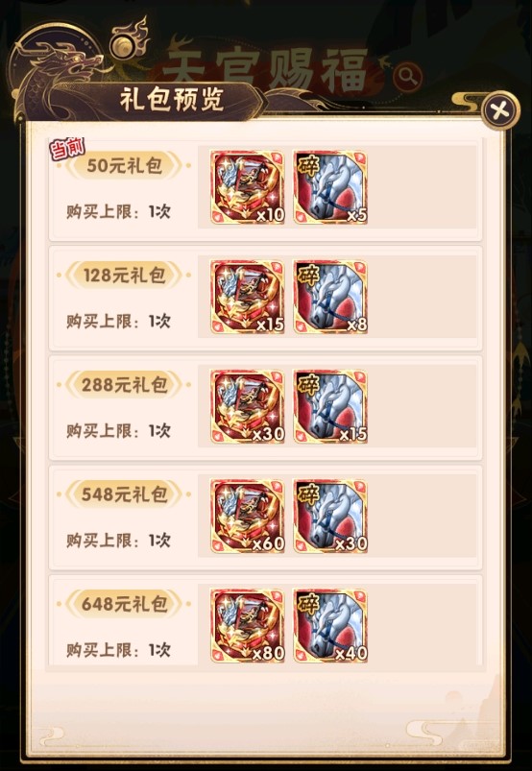
Task: Close the 礼包预览 popup with X button
Action: pos(499,110)
